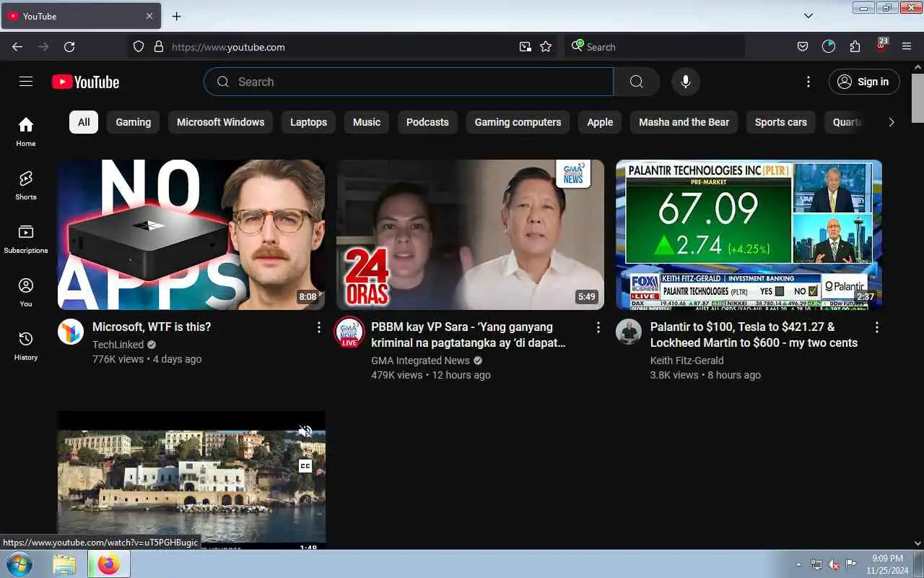924x578 pixels.
Task: Open the You section in sidebar
Action: pyautogui.click(x=26, y=292)
